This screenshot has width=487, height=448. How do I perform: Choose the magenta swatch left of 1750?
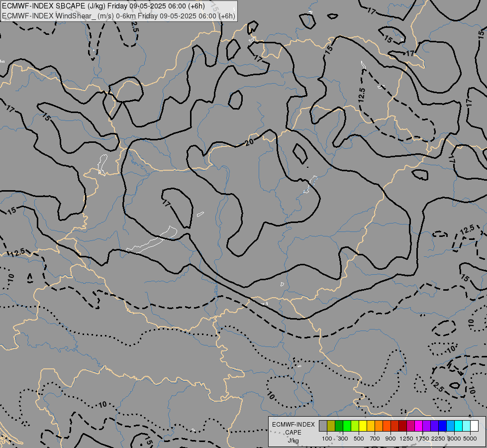click(418, 426)
